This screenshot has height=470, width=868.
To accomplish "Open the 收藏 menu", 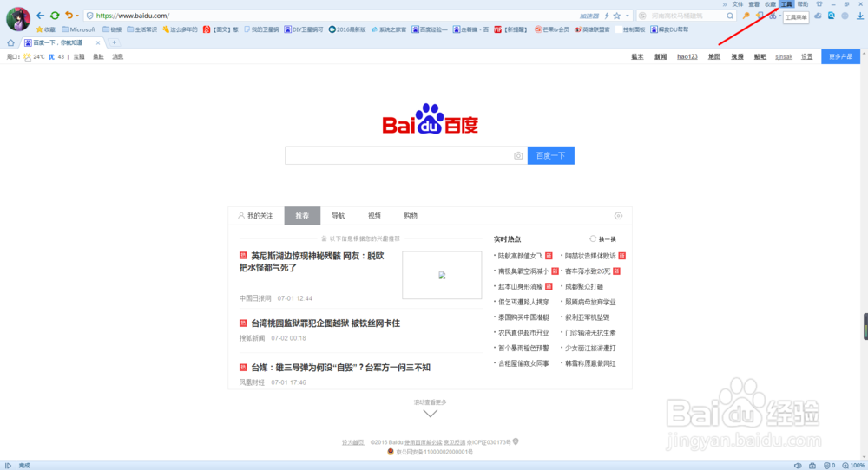I will pyautogui.click(x=770, y=4).
